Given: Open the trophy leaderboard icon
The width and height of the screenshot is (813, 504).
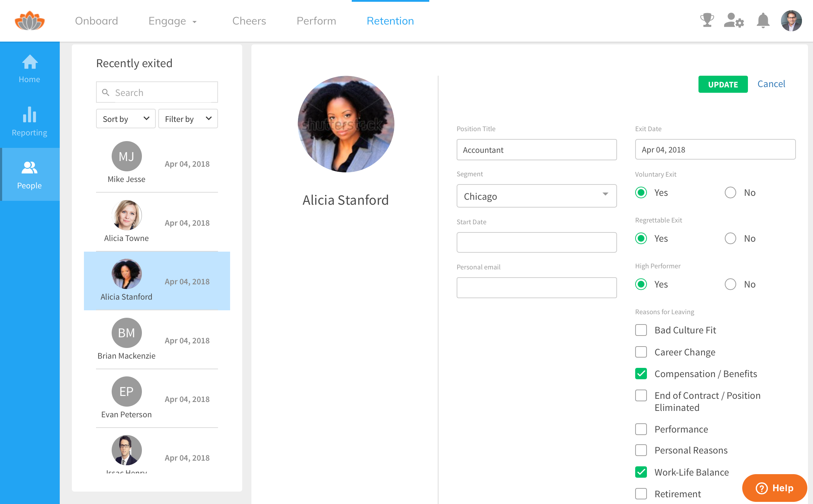Looking at the screenshot, I should pos(707,21).
